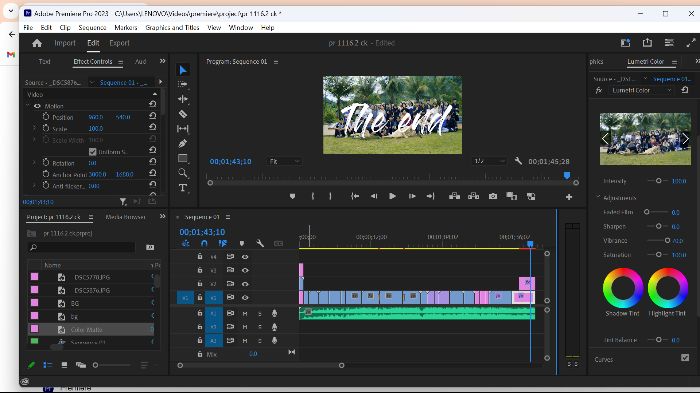Click the Home icon

pos(37,43)
